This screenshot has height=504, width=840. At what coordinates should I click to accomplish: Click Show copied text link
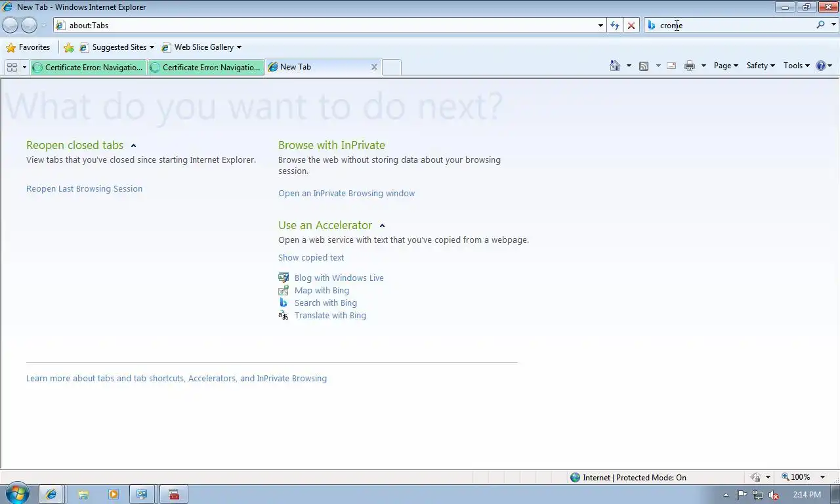311,258
